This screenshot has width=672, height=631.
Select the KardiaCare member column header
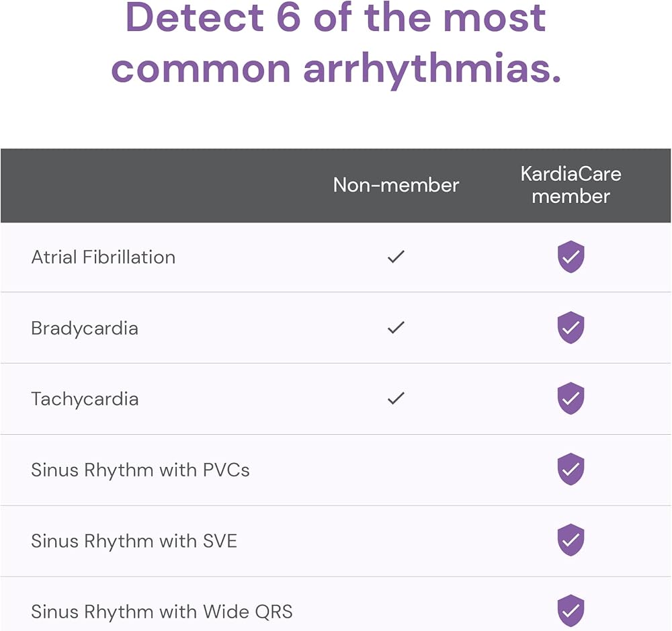point(571,185)
